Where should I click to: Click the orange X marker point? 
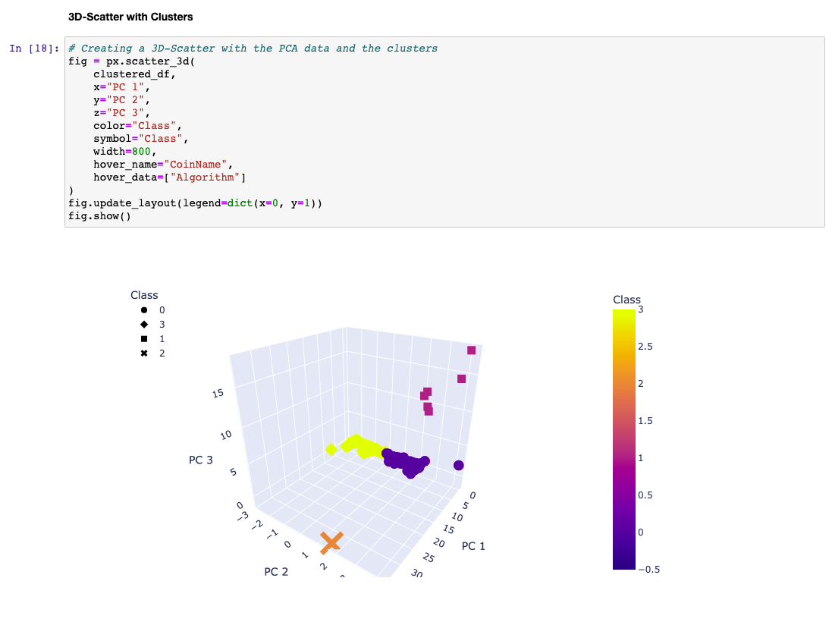pyautogui.click(x=331, y=542)
